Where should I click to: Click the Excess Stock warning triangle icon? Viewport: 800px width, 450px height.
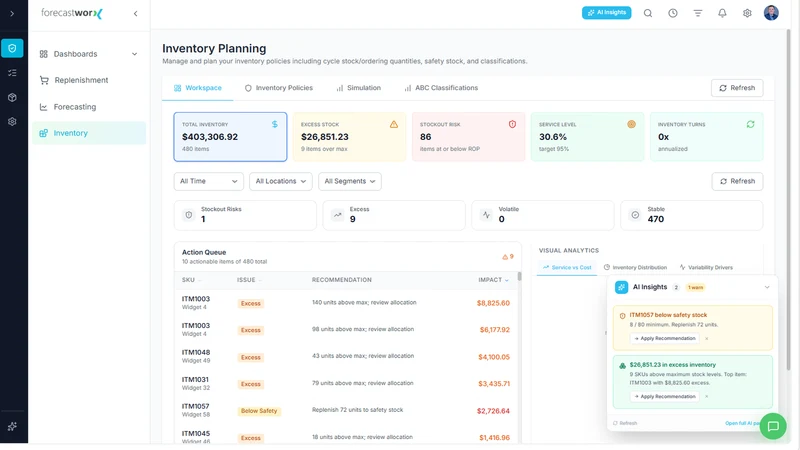[x=394, y=124]
